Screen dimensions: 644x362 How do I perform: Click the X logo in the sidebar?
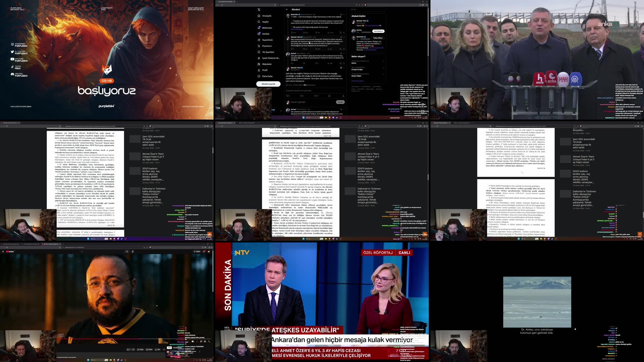click(x=259, y=10)
